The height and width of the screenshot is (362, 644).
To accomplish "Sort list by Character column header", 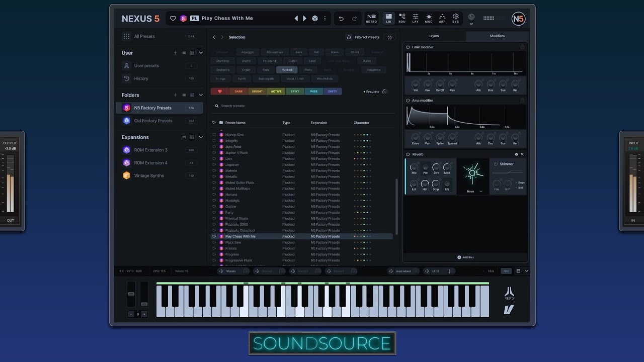I will 361,123.
